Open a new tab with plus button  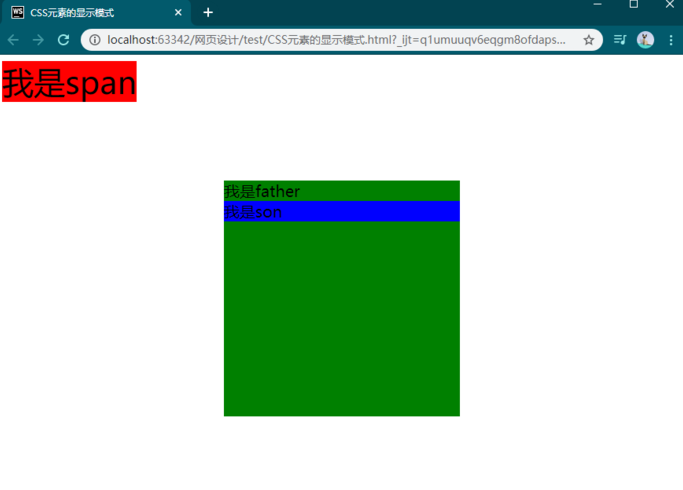[208, 13]
